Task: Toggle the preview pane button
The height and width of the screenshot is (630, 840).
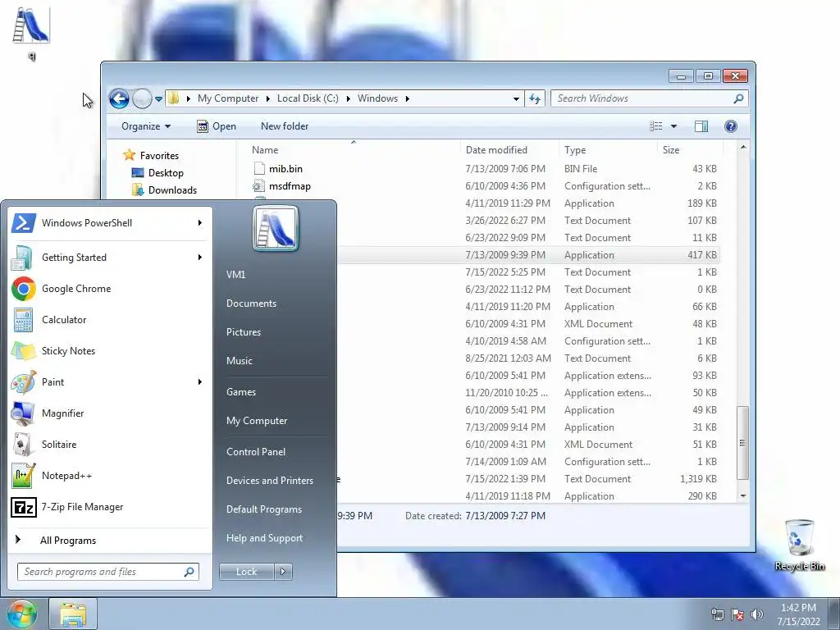Action: pos(701,126)
